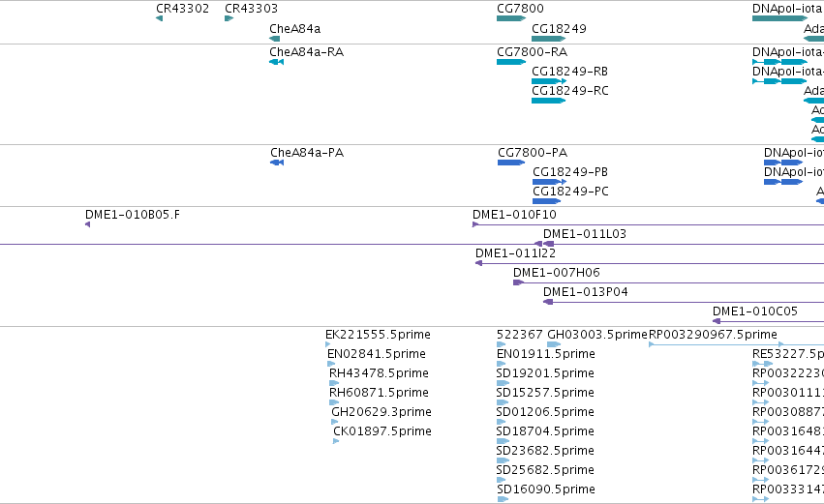The height and width of the screenshot is (504, 824).
Task: Select the GH20629.3prime EST arrow
Action: 335,422
